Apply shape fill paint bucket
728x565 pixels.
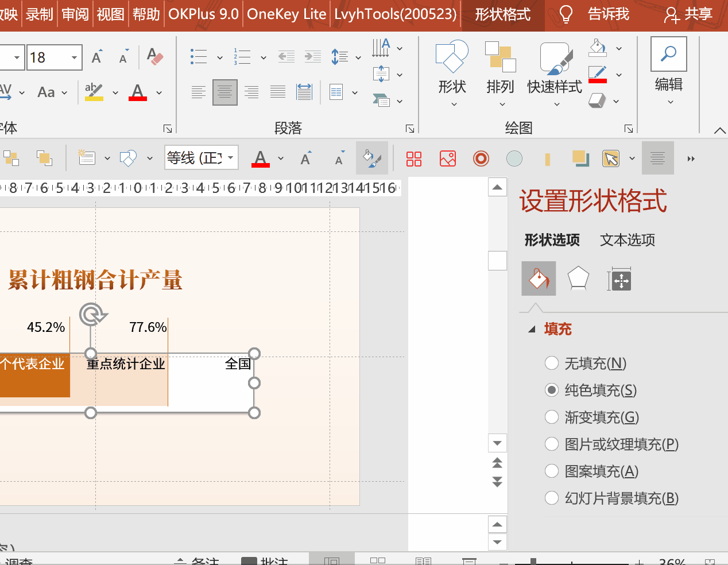click(x=598, y=48)
